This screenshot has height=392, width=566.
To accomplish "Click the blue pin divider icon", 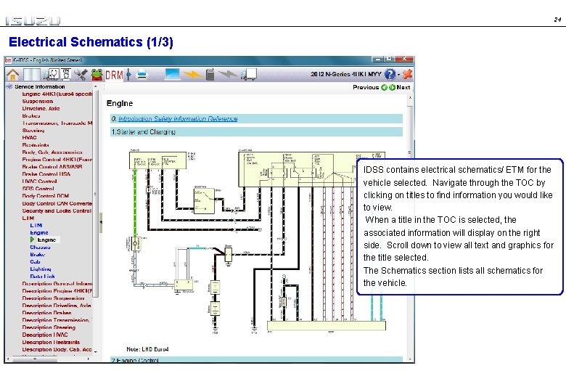I will click(128, 75).
